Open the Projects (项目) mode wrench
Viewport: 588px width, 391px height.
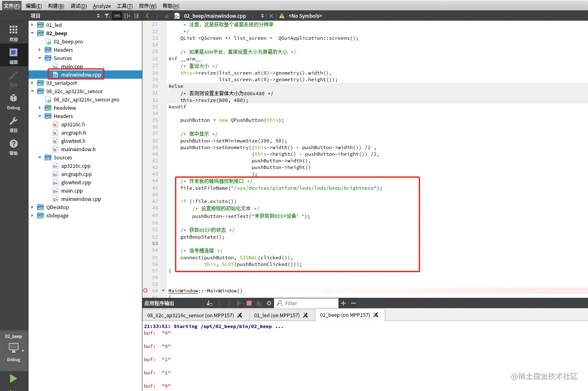pos(14,124)
